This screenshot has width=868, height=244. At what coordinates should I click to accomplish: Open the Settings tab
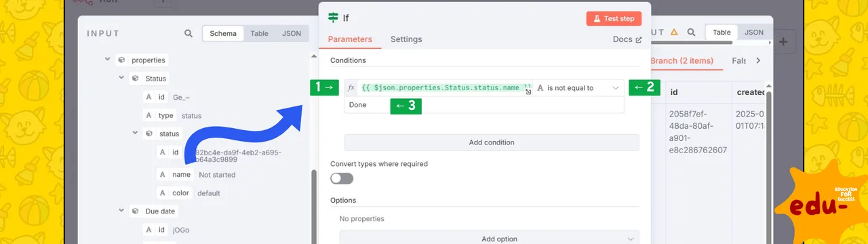(406, 39)
